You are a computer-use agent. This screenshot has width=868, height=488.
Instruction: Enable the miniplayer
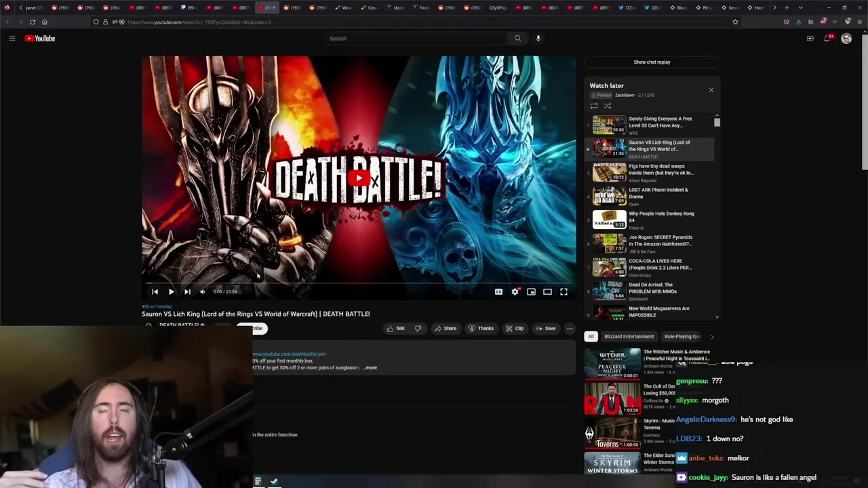pos(531,291)
